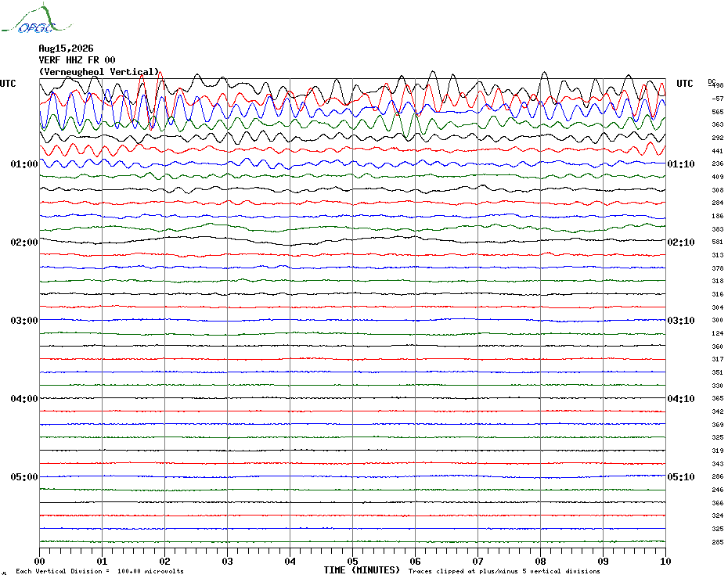Click the 03 minute axis label
The image size is (728, 582).
[227, 562]
